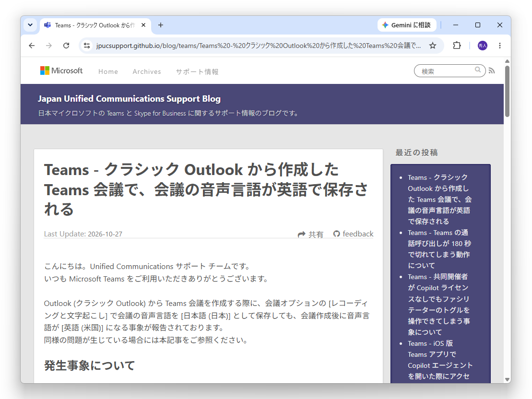Open recent post about iOS 版 Teams アプリ
Screen dimensions: 532x399
click(440, 360)
